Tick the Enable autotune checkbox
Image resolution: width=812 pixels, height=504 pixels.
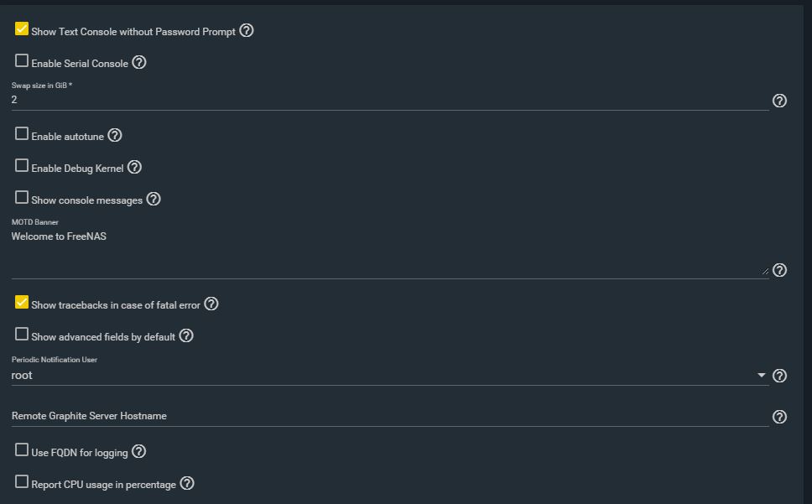[x=22, y=133]
